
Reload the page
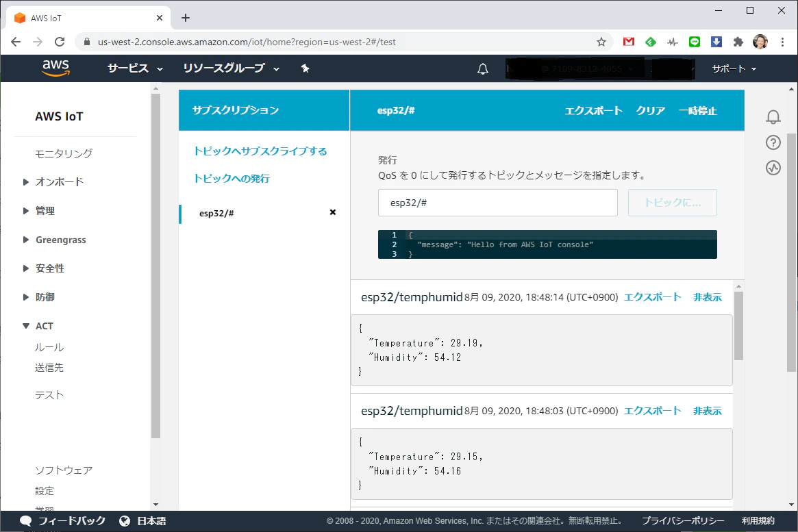(x=60, y=42)
